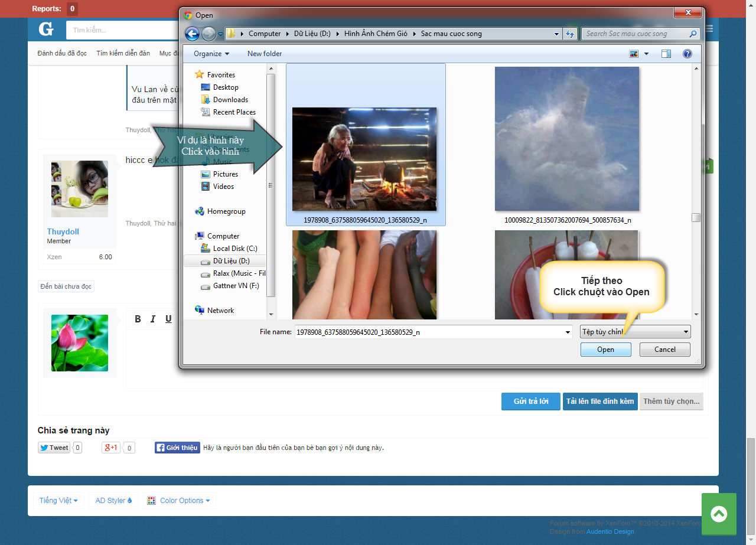Click the green scroll to top button
Screen dimensions: 756x545
pos(719,514)
